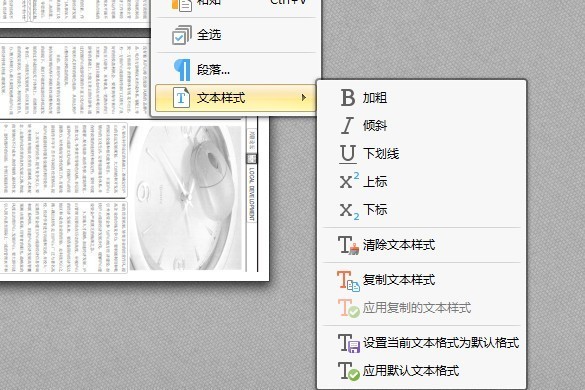Screen dimensions: 585x390
Task: Click the vertical LOCAL DEVELOPMENT sidebar text
Action: 253,194
